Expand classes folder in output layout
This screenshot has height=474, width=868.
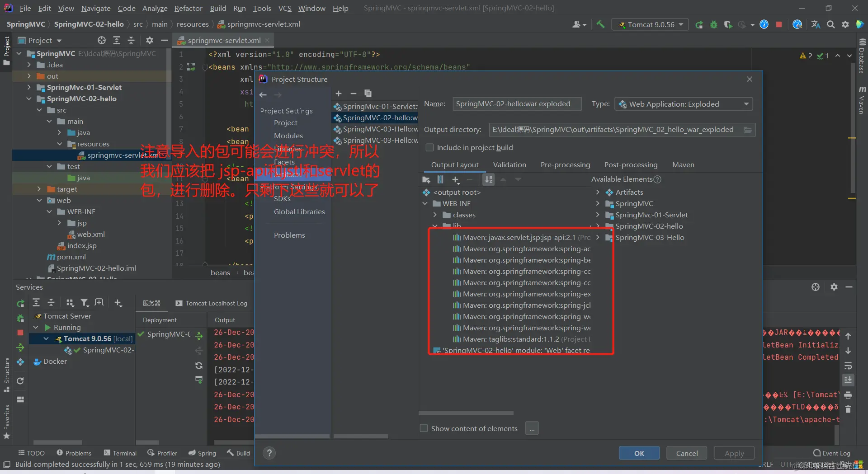coord(435,215)
